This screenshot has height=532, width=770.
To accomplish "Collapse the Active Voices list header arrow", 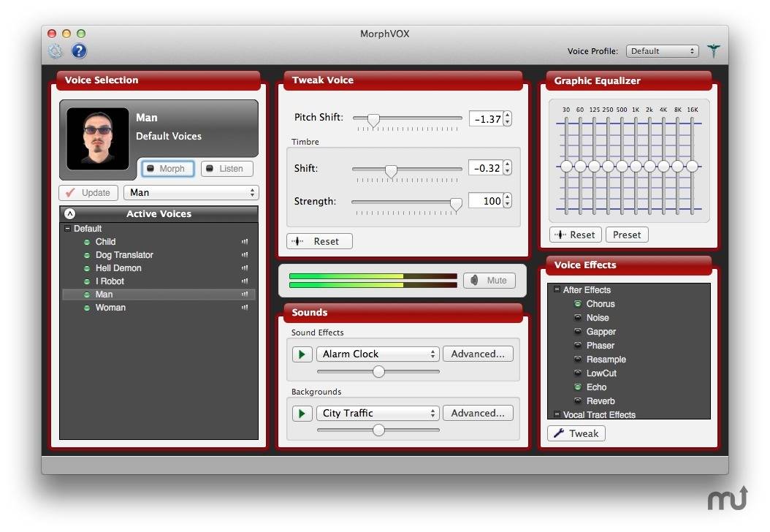I will click(x=70, y=214).
